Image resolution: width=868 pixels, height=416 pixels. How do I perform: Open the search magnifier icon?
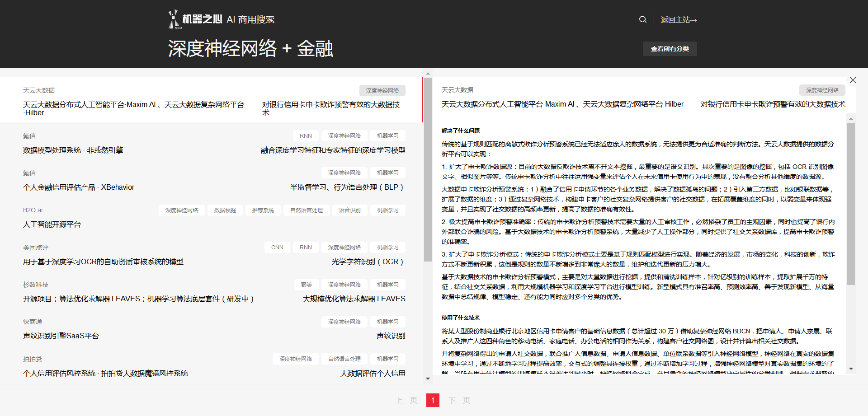(642, 19)
